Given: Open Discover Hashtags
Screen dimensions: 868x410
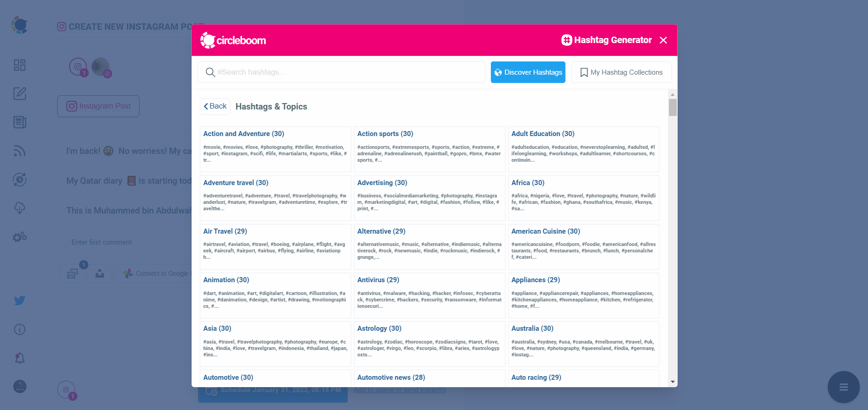Looking at the screenshot, I should point(528,72).
